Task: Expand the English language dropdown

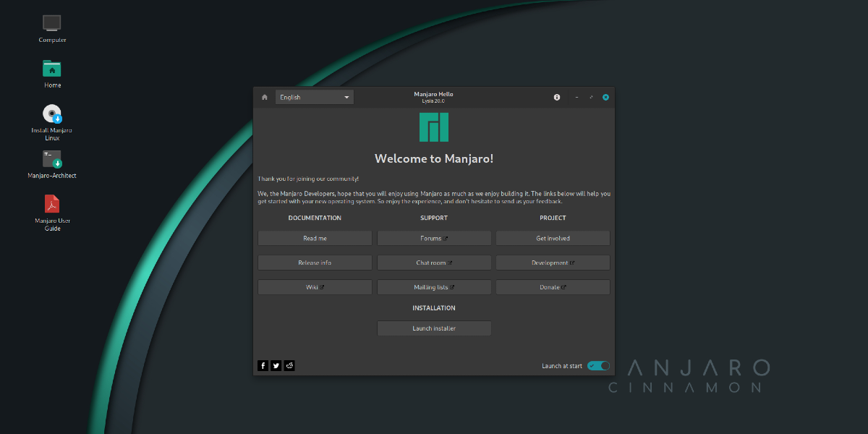Action: (x=315, y=97)
